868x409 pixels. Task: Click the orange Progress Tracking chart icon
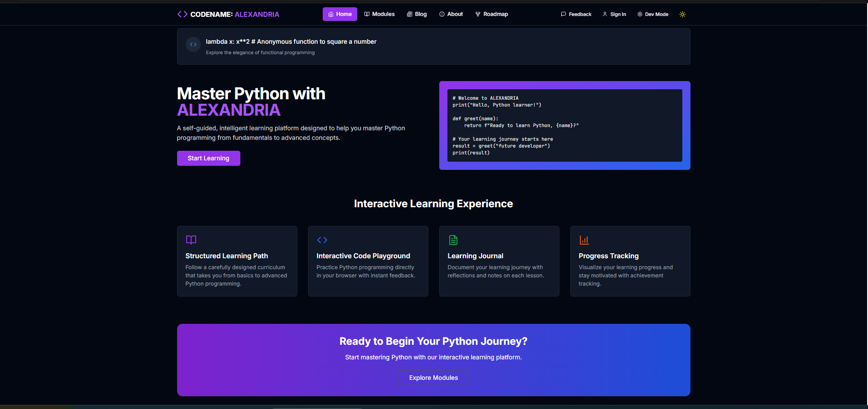coord(584,240)
